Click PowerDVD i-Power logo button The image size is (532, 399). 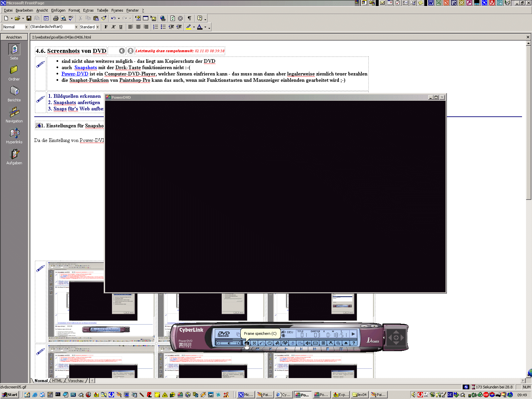pyautogui.click(x=373, y=340)
